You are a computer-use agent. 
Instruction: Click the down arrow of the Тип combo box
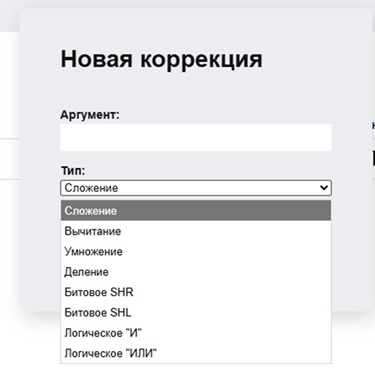coord(324,188)
